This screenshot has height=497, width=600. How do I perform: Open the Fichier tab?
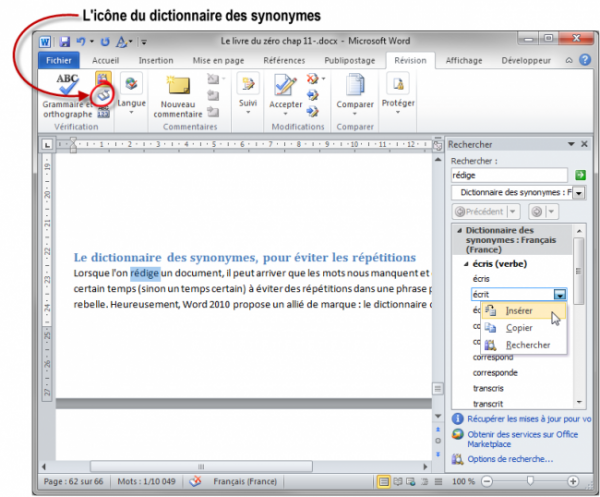(x=63, y=60)
